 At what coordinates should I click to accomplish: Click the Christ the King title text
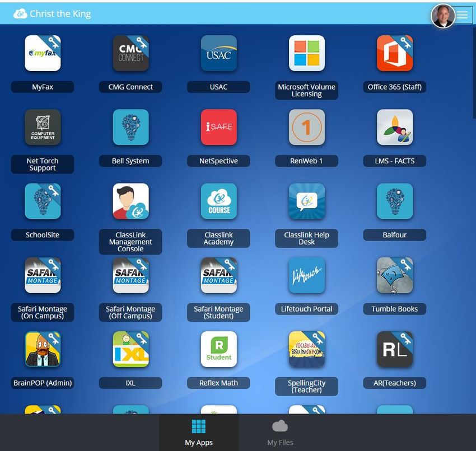click(60, 14)
